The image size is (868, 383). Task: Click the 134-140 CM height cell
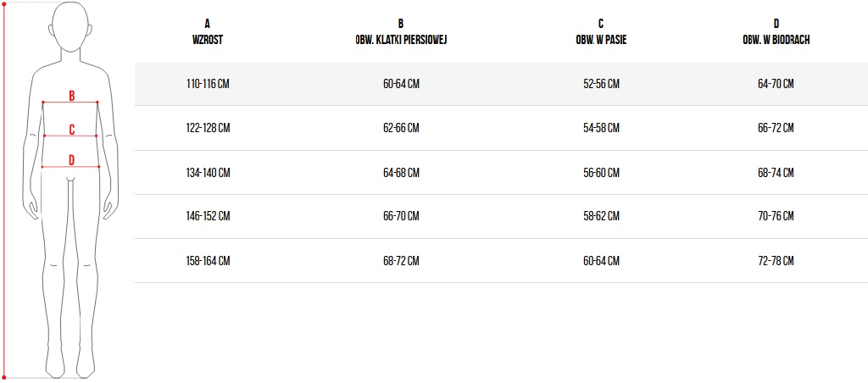click(x=208, y=173)
